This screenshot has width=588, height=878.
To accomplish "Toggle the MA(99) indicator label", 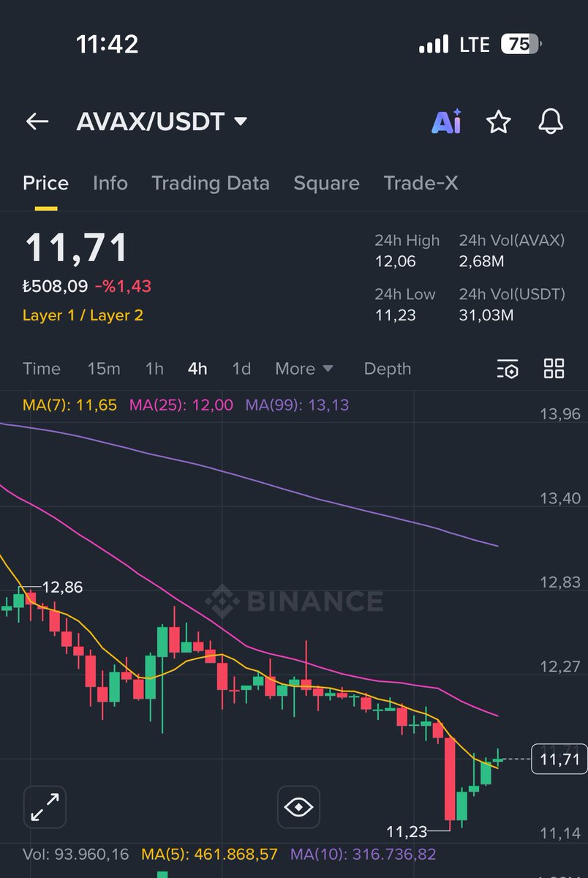I will pyautogui.click(x=301, y=405).
